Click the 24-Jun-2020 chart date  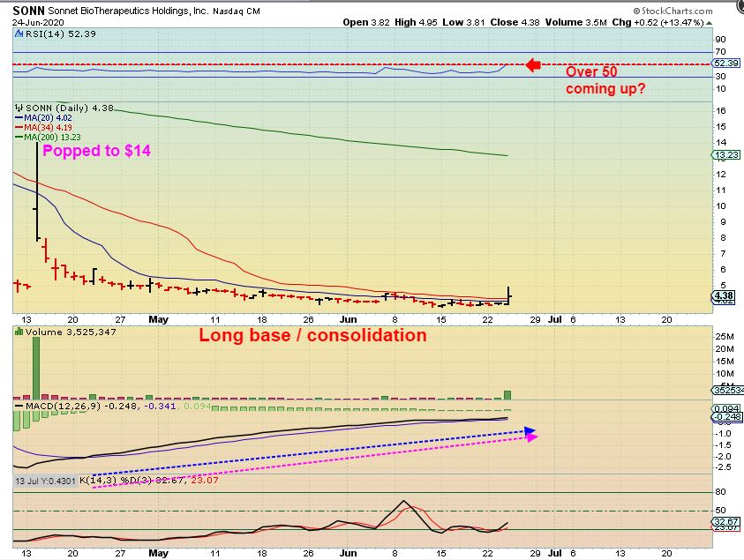point(38,22)
